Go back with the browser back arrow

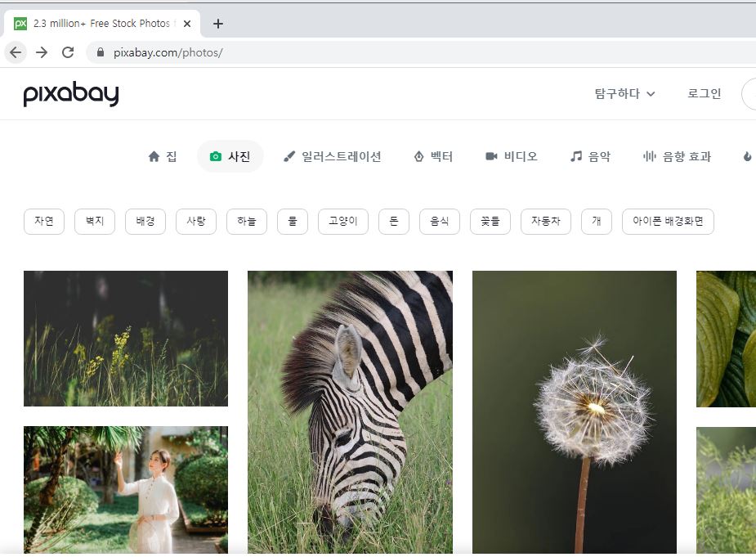coord(16,52)
